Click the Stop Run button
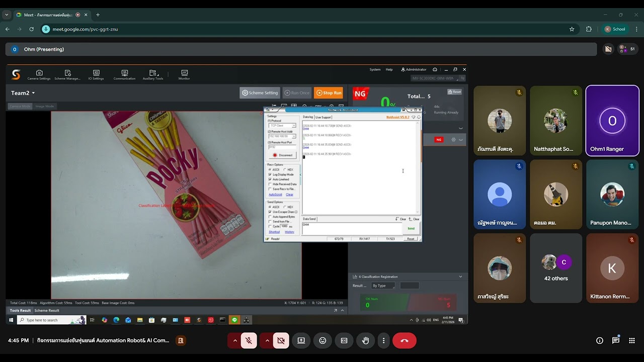 (x=329, y=93)
